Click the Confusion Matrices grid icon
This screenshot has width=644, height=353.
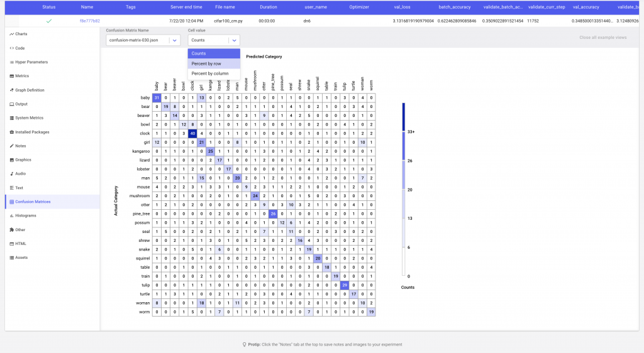(x=12, y=202)
